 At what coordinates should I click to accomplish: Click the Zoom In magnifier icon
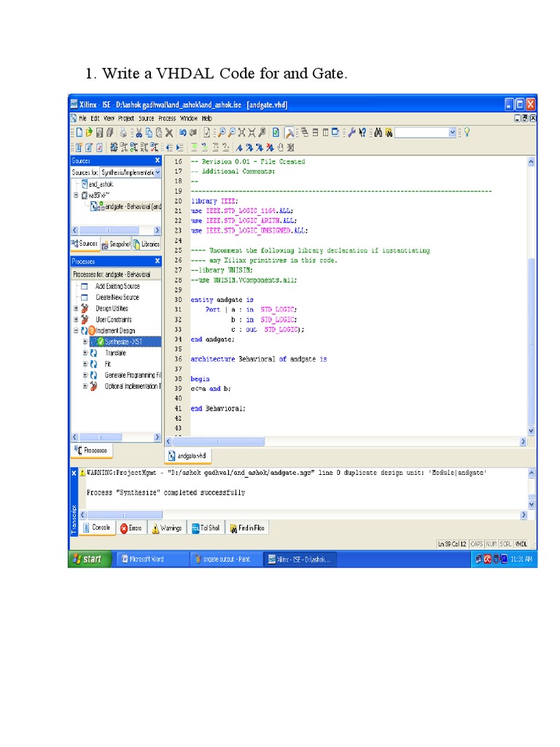222,133
